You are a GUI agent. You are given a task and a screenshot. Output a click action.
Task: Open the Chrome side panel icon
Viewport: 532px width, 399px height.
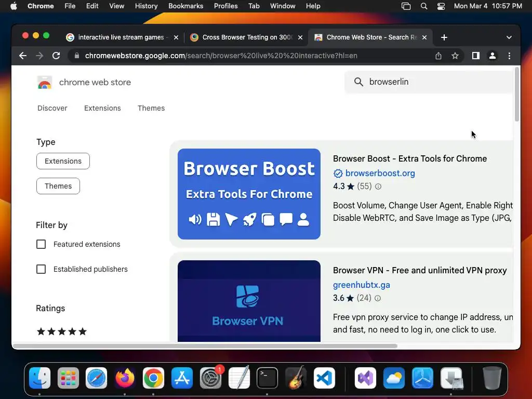pos(476,56)
